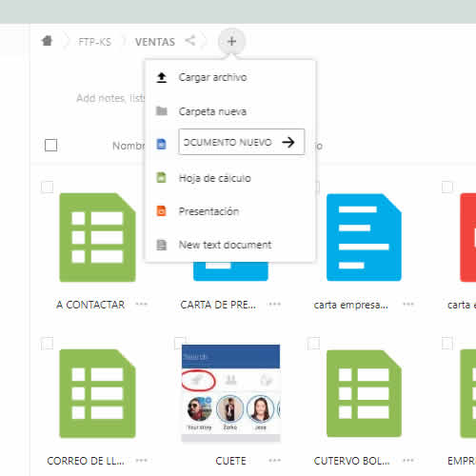Open the A CONTACTAR spreadsheet thumbnail
This screenshot has width=476, height=476.
97,237
